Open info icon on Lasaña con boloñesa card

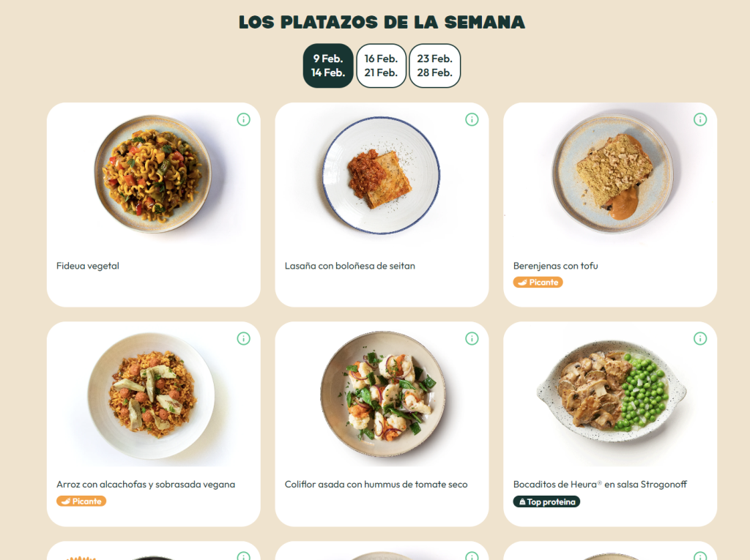click(x=472, y=119)
